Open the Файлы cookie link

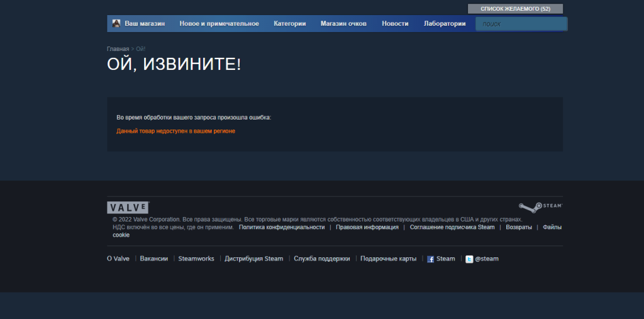(x=552, y=227)
